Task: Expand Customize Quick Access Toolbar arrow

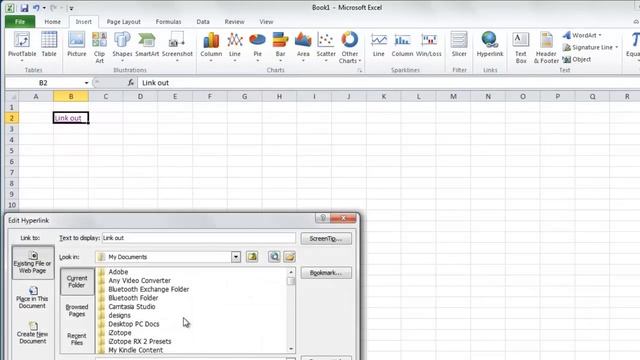Action: (71, 8)
